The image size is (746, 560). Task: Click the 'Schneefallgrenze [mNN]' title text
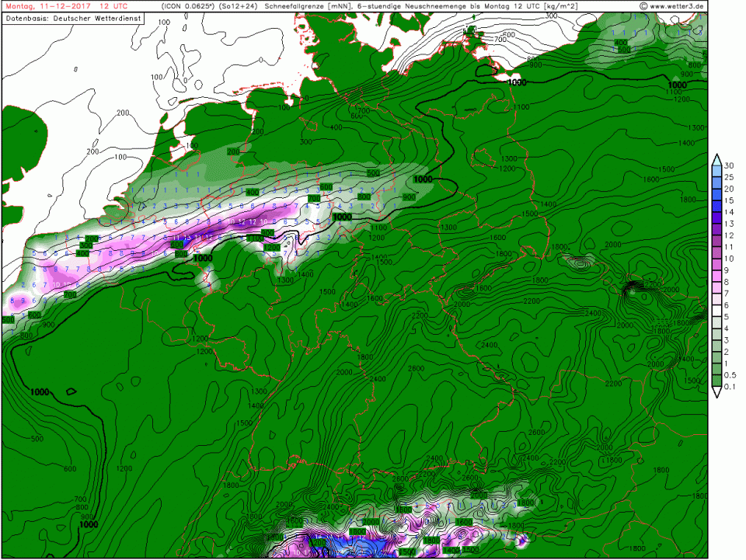tap(307, 6)
